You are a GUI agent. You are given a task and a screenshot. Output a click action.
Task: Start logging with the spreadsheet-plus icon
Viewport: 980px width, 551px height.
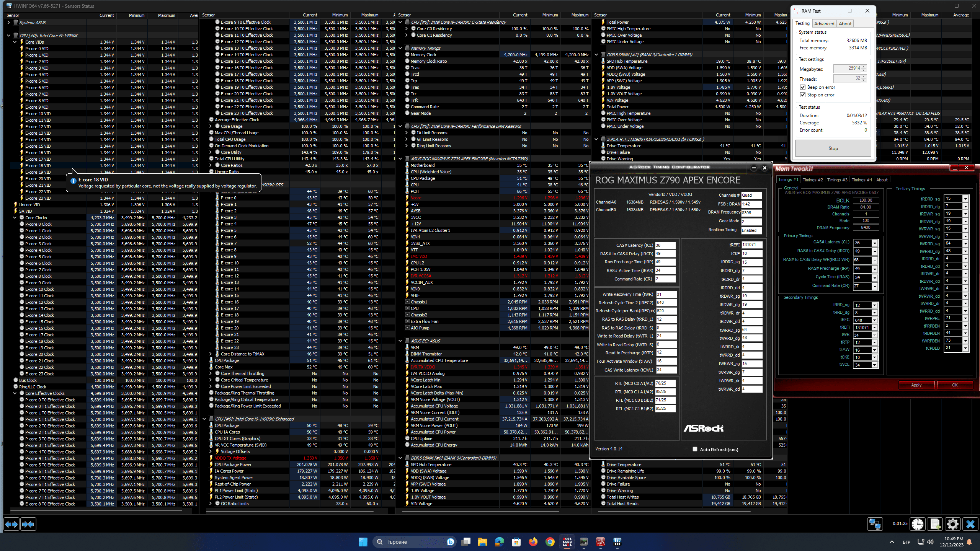click(935, 524)
